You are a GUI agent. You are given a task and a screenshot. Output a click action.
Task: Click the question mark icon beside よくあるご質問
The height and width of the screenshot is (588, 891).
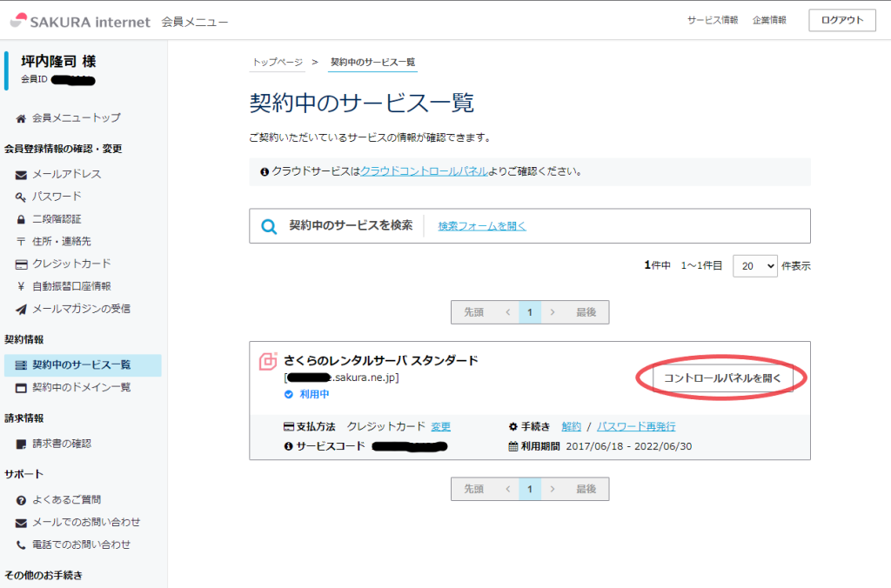coord(21,500)
